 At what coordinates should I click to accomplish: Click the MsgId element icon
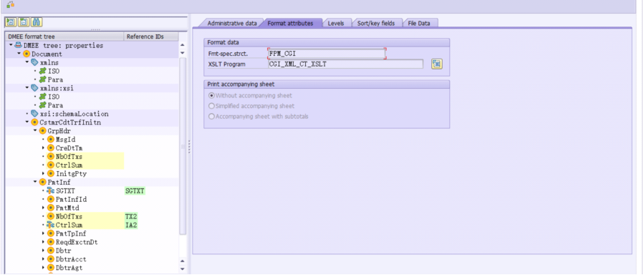[51, 139]
